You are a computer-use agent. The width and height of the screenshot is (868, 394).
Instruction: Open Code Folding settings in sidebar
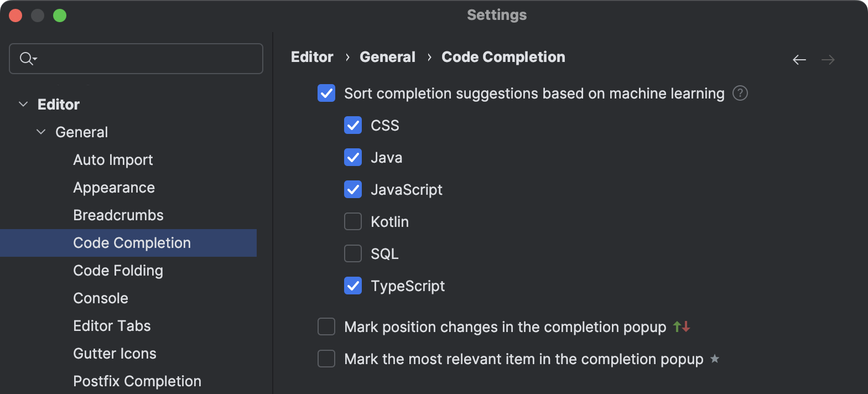click(x=118, y=270)
